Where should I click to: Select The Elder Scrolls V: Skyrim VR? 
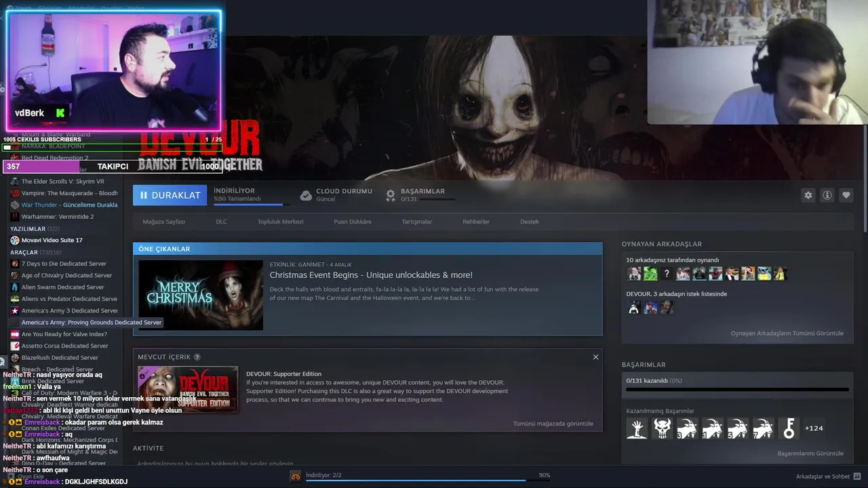pos(63,182)
